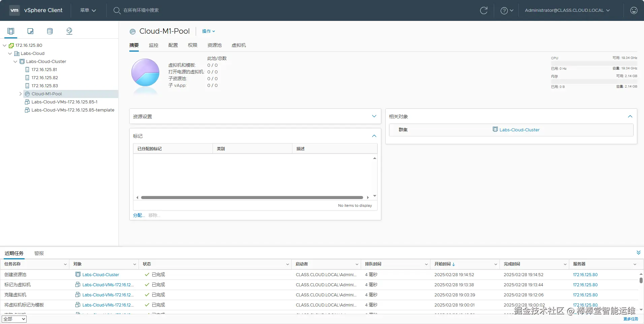Expand the Cloud-M1-Pool tree node

tap(21, 94)
